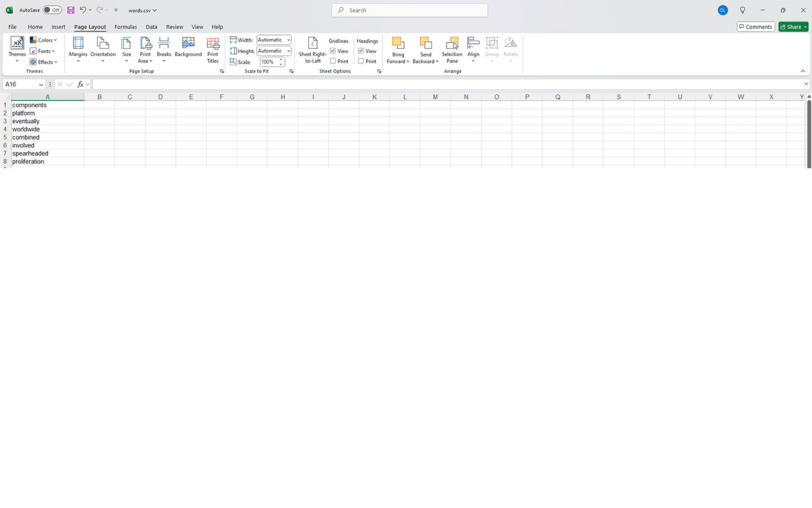Toggle Sheet Right-to-Left
The image size is (812, 508).
pyautogui.click(x=313, y=50)
